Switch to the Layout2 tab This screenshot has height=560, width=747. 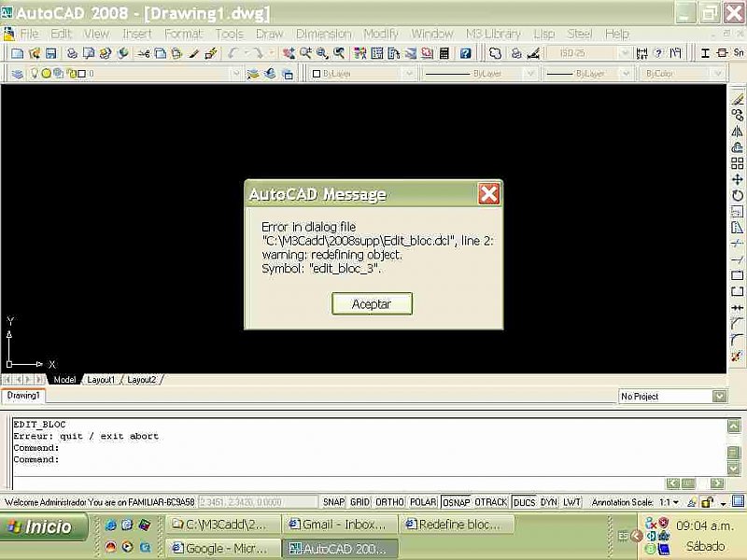click(142, 380)
